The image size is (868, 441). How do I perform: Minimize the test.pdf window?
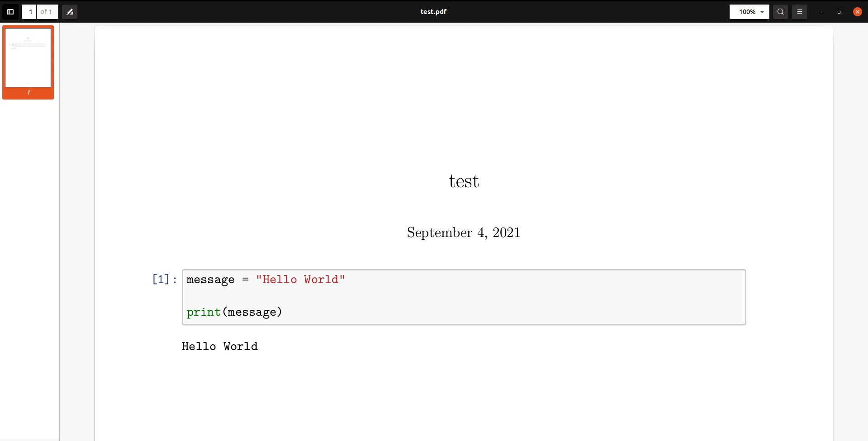point(821,12)
